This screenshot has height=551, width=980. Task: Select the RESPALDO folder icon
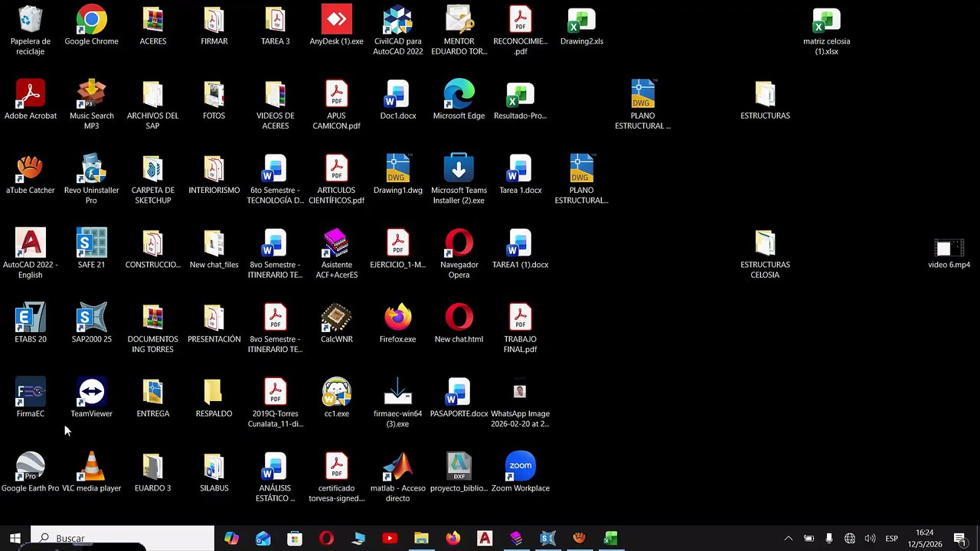coord(214,398)
